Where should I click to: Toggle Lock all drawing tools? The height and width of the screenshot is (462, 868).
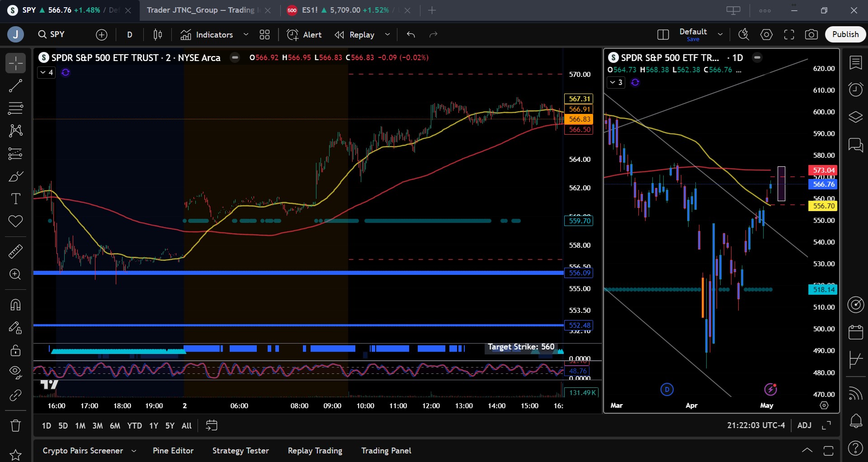(x=15, y=350)
